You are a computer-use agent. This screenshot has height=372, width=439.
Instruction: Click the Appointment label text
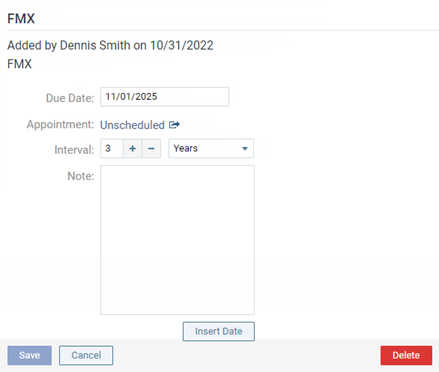click(x=60, y=124)
